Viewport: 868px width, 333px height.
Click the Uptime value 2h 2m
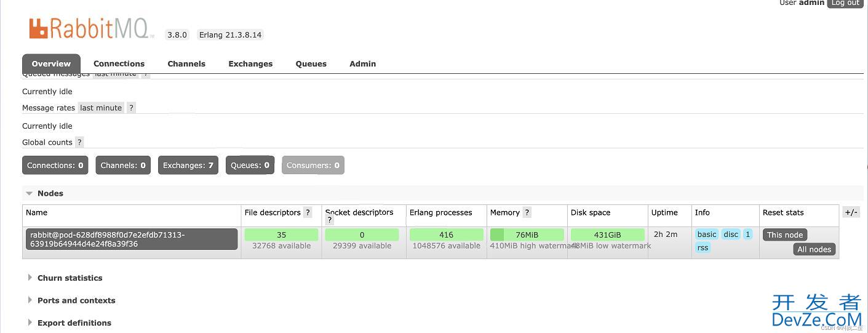(x=666, y=235)
